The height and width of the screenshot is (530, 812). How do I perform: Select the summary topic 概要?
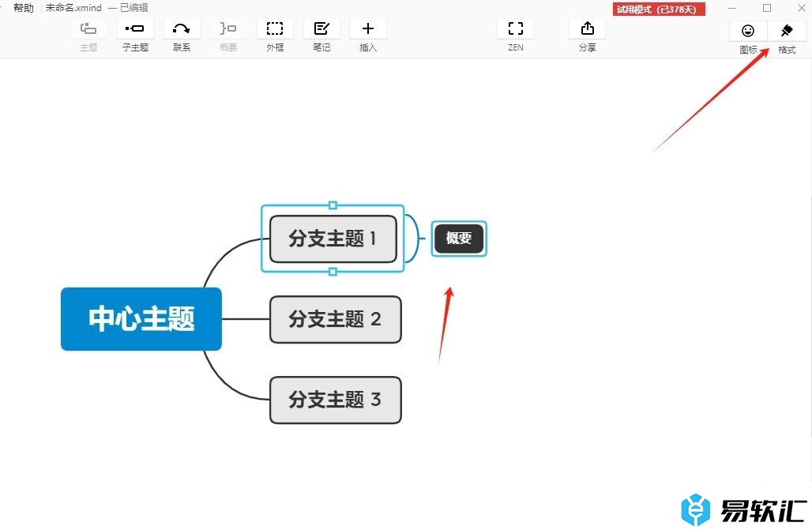point(459,239)
